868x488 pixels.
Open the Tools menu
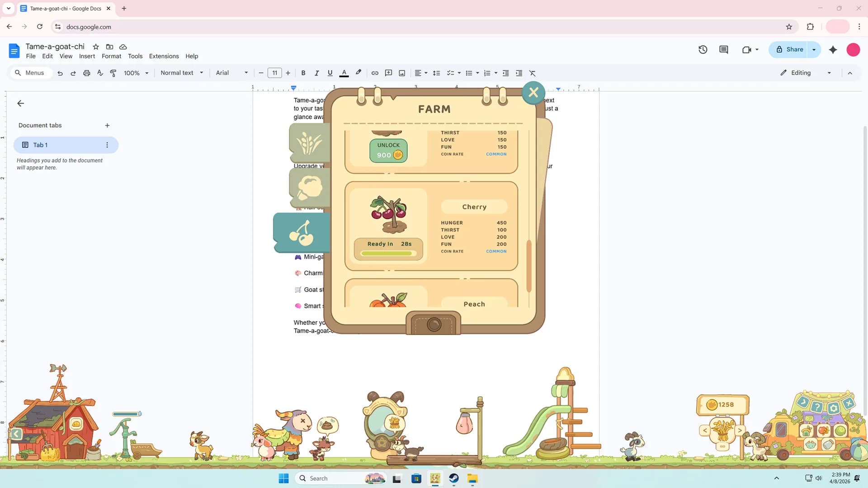coord(135,56)
